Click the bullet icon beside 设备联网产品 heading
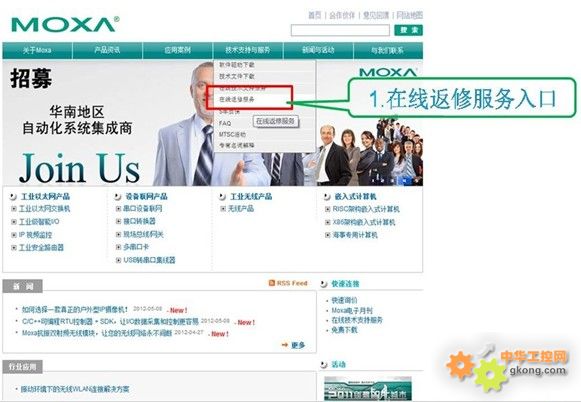Image resolution: width=581 pixels, height=402 pixels. tap(118, 197)
